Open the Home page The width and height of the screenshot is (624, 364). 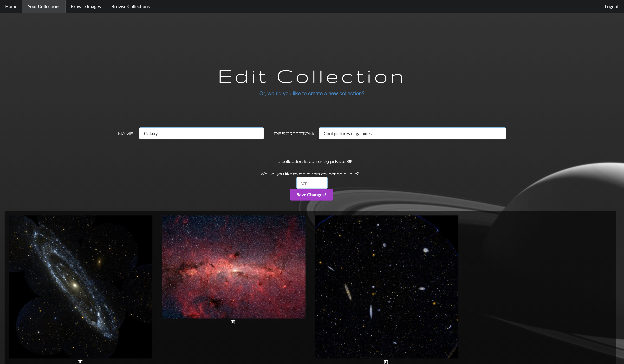click(x=11, y=6)
